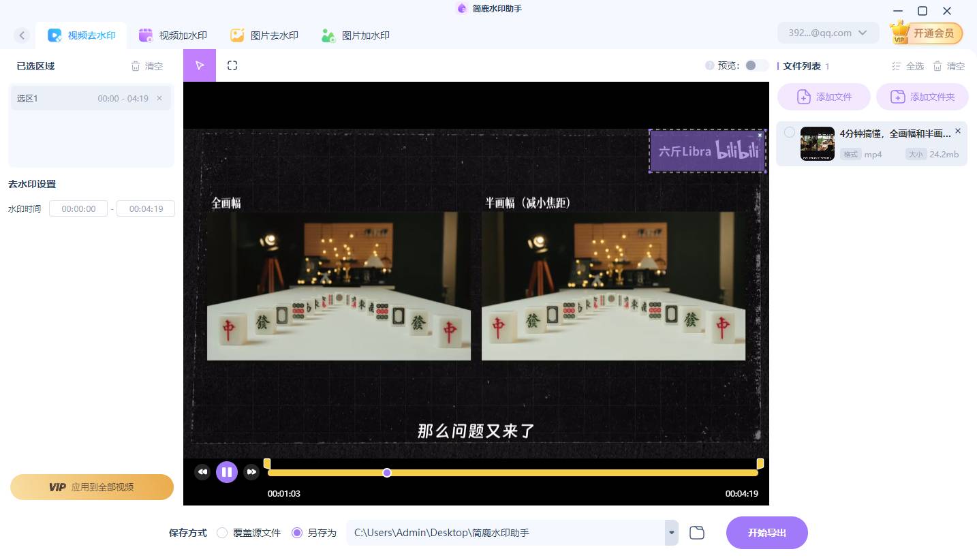The width and height of the screenshot is (977, 560).
Task: Check the file selection circle in list
Action: [x=789, y=132]
